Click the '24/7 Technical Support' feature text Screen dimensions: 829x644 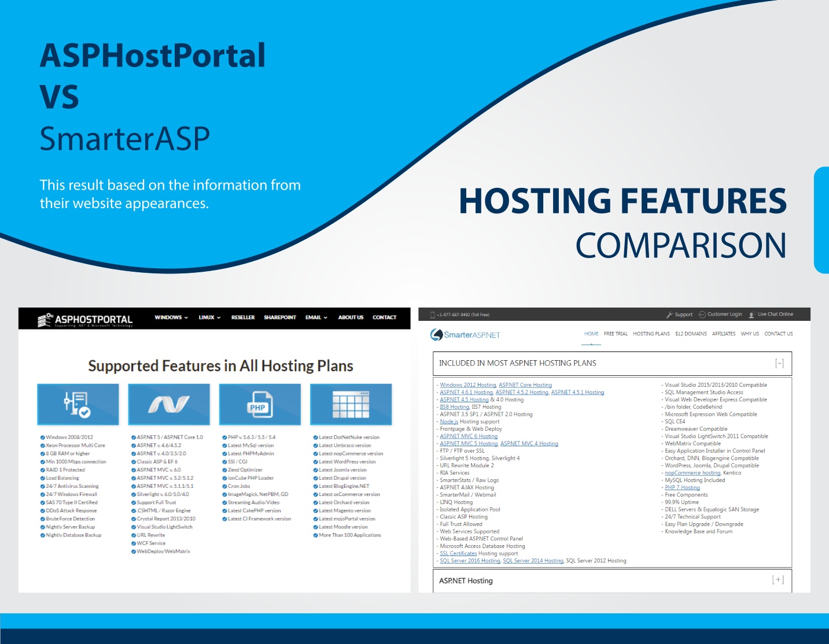click(692, 517)
